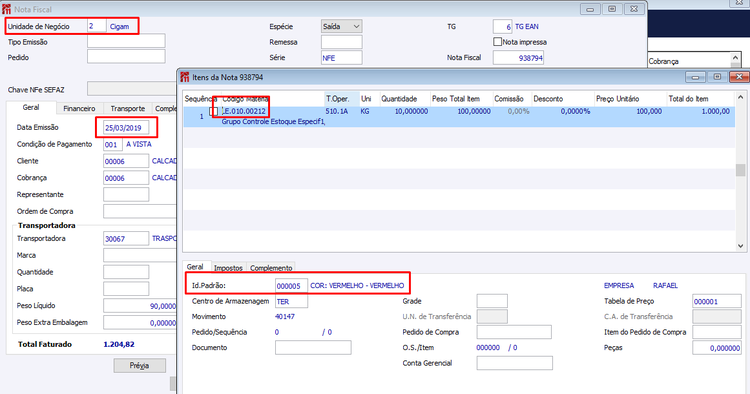Click the Total do Item value 1.000,00
This screenshot has height=394, width=750.
(x=716, y=111)
